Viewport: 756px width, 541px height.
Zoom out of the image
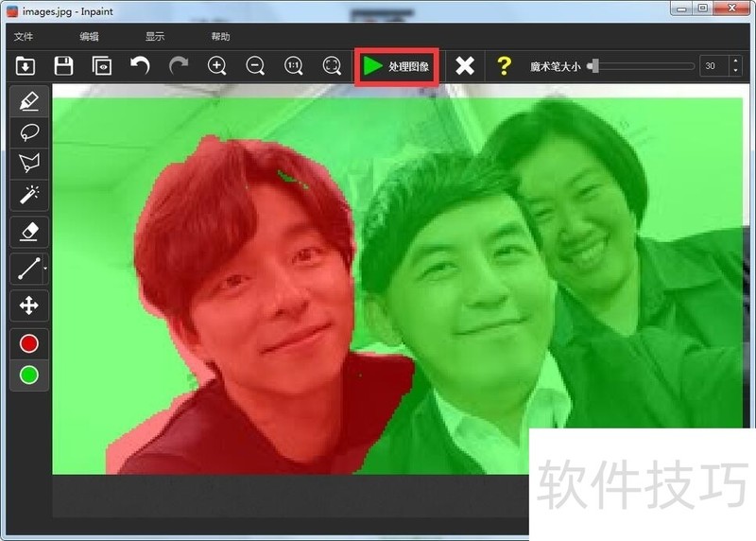255,65
